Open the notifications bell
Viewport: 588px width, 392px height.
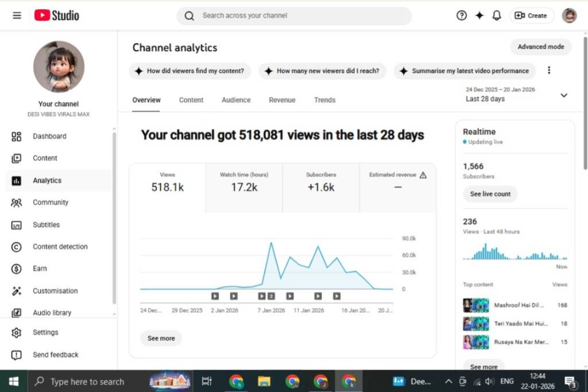pos(497,15)
